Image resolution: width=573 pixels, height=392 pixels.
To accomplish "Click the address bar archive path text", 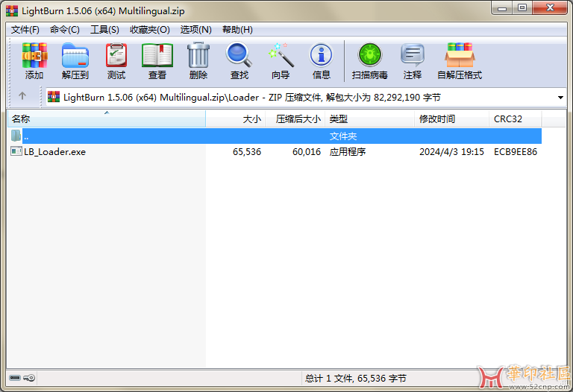I will point(252,98).
